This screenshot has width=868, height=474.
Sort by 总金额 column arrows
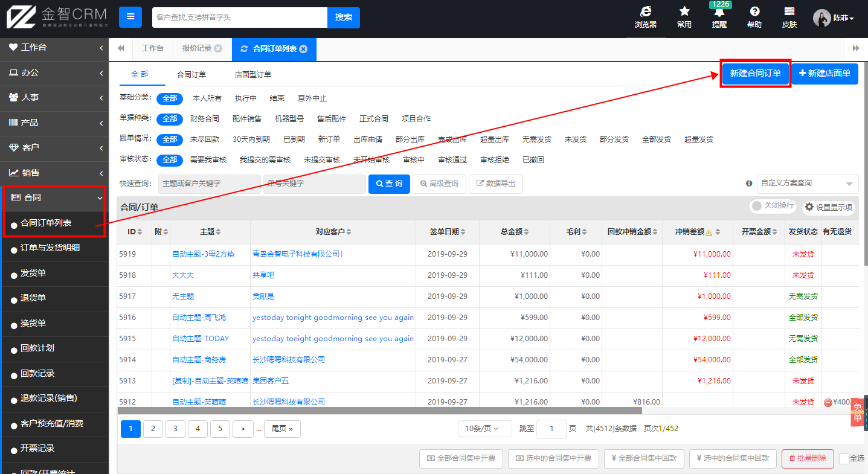tap(527, 232)
